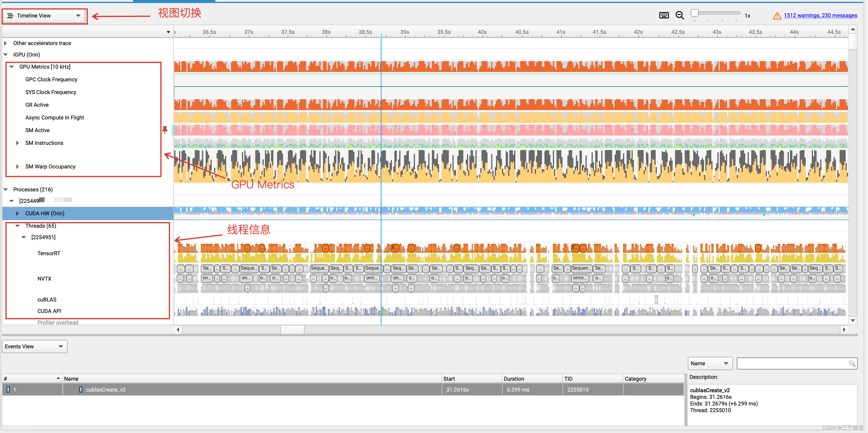The width and height of the screenshot is (868, 433).
Task: Click the zoom level slider handle
Action: coord(694,13)
